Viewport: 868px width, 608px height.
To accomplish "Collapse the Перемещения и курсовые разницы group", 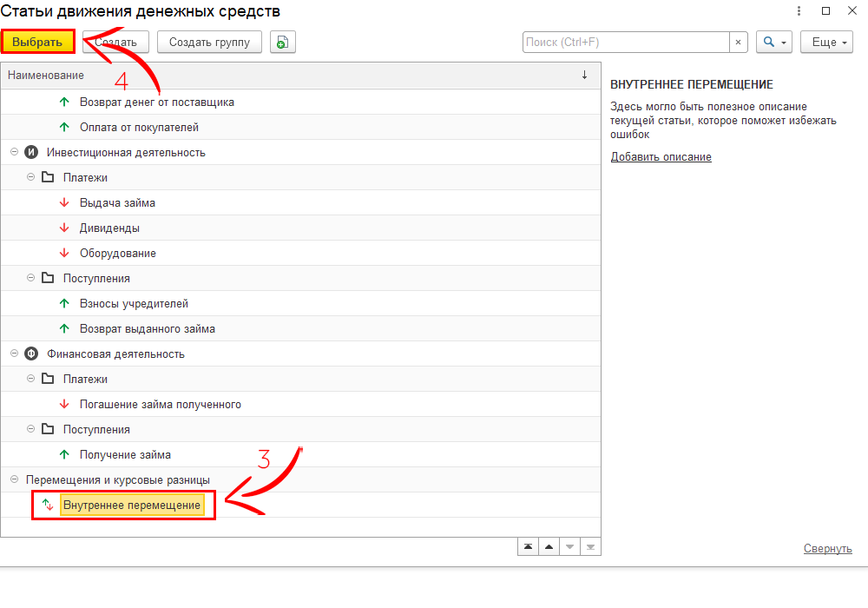I will point(15,480).
